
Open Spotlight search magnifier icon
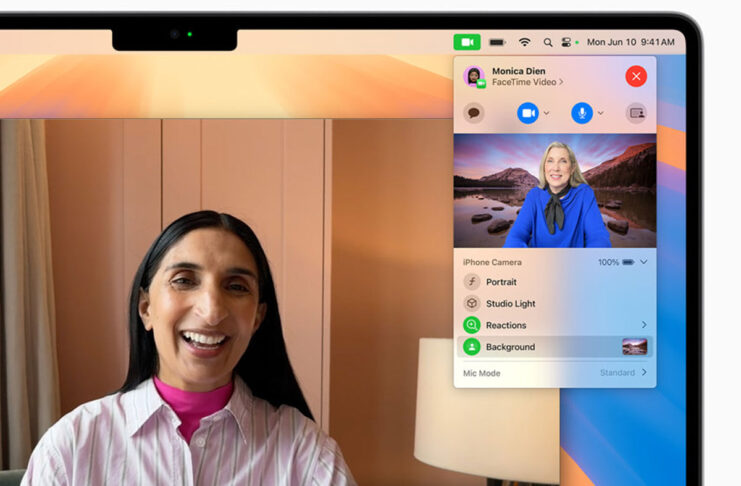coord(548,43)
